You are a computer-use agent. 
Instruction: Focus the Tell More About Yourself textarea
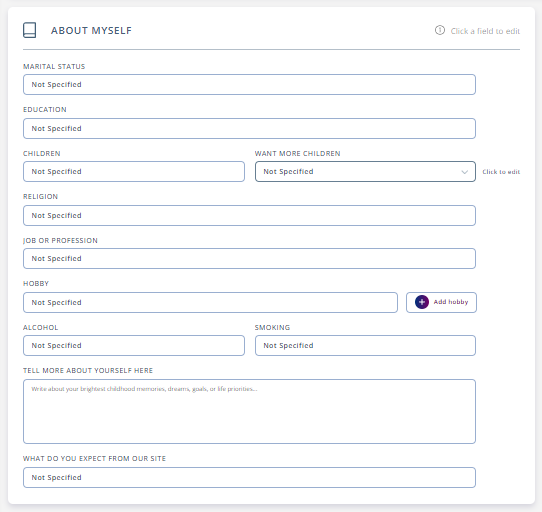(249, 411)
